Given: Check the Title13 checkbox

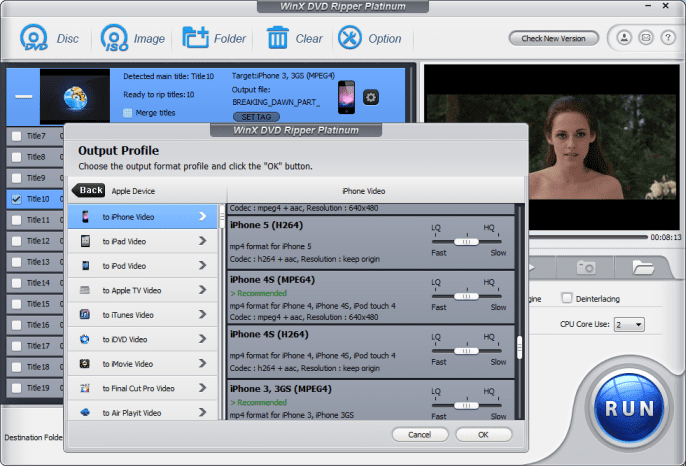Looking at the screenshot, I should click(17, 262).
